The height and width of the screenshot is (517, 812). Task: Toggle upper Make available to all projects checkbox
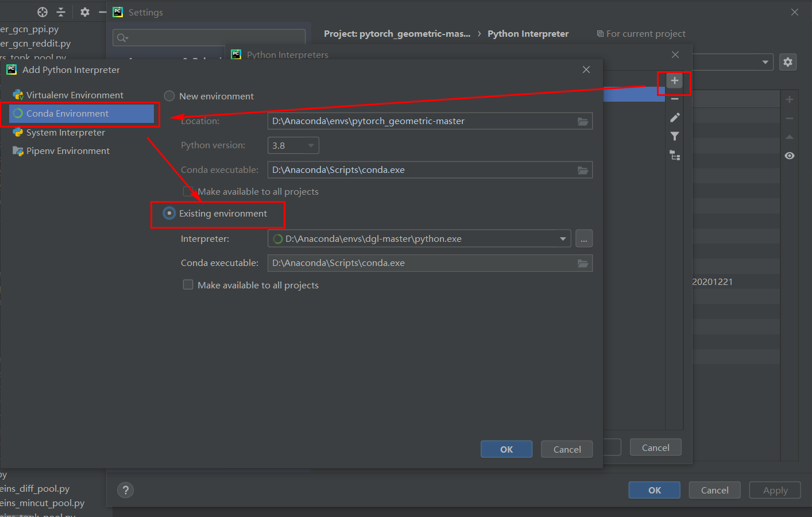188,191
